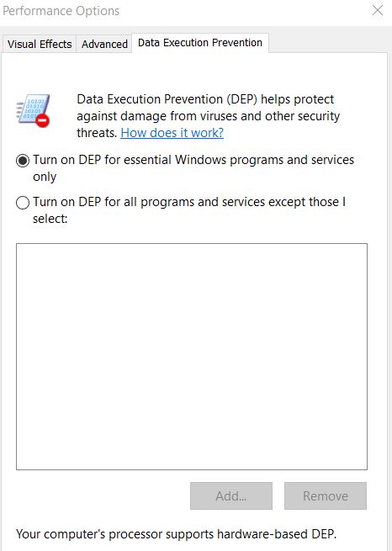Click the Performance Options title bar text
This screenshot has width=392, height=551.
click(61, 11)
